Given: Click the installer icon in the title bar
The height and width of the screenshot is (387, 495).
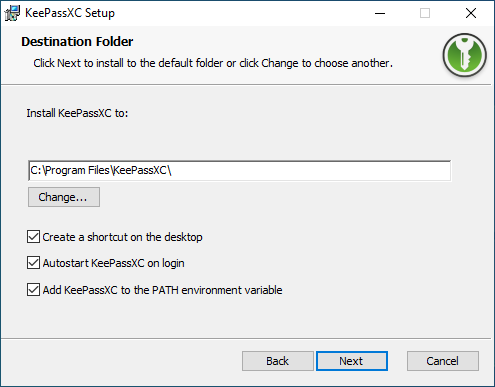Looking at the screenshot, I should click(12, 13).
